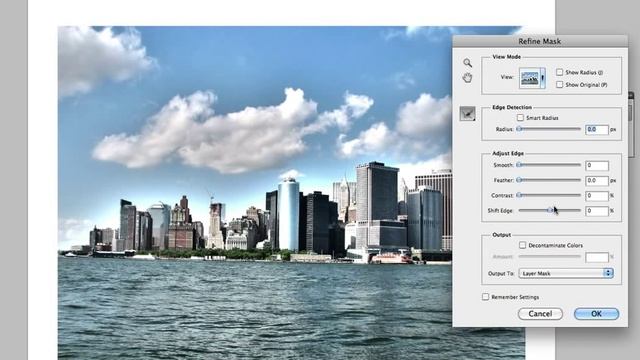Click the Feather slider handle

pos(519,180)
